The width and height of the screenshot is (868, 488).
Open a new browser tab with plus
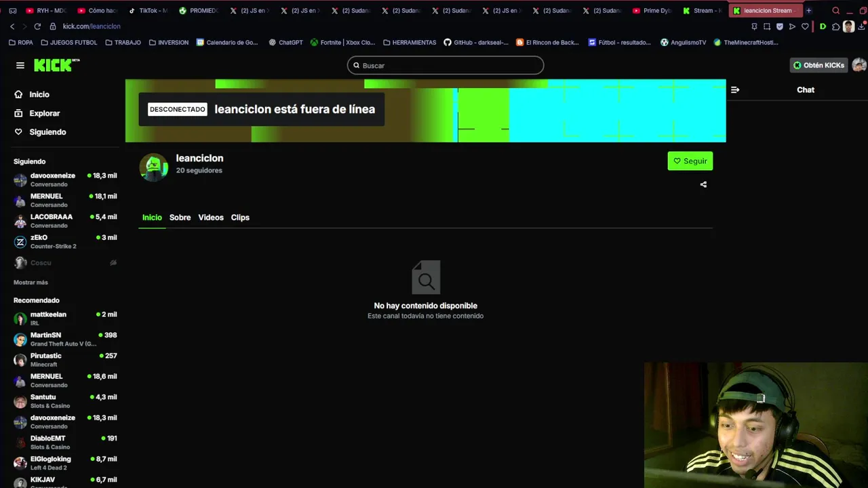pos(808,10)
